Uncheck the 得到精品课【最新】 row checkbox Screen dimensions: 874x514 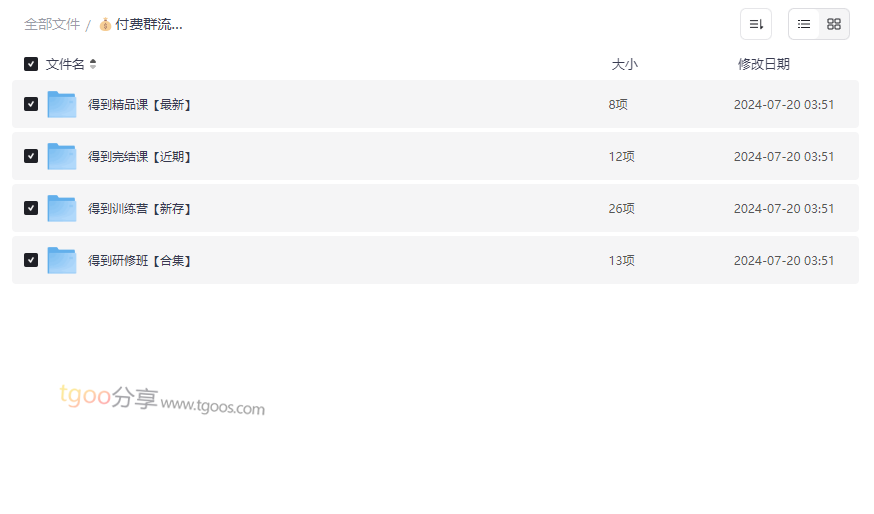pyautogui.click(x=31, y=104)
